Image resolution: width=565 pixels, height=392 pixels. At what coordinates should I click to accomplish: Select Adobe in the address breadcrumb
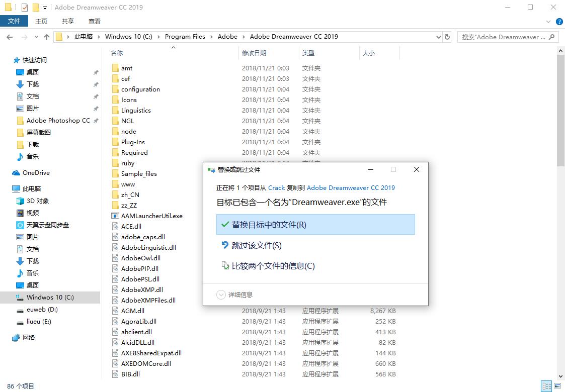(x=227, y=36)
